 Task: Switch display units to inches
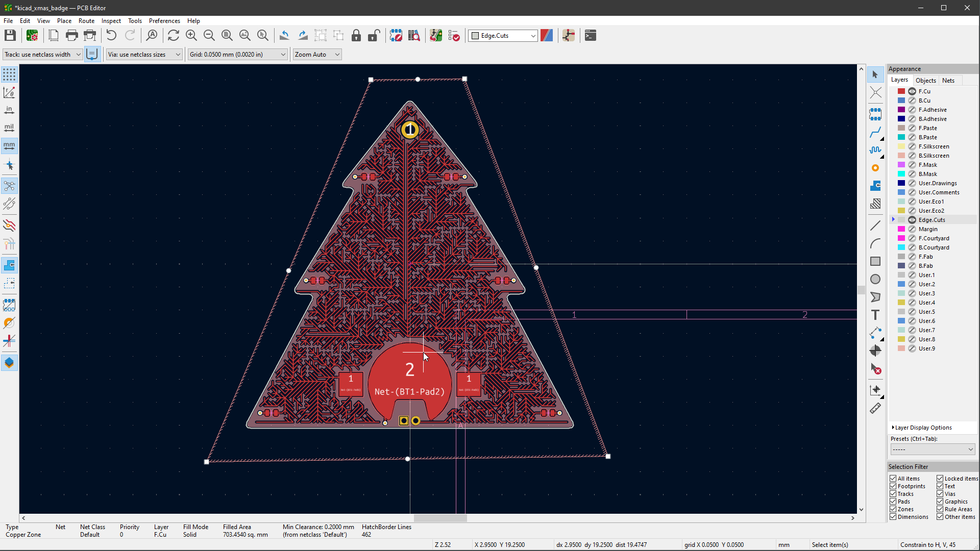(9, 109)
